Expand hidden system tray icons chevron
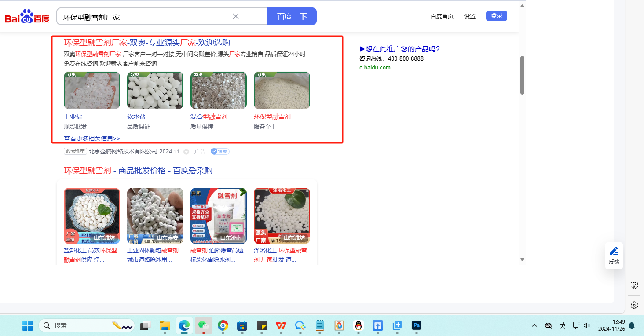Screen dimensions: 644x336 534,325
